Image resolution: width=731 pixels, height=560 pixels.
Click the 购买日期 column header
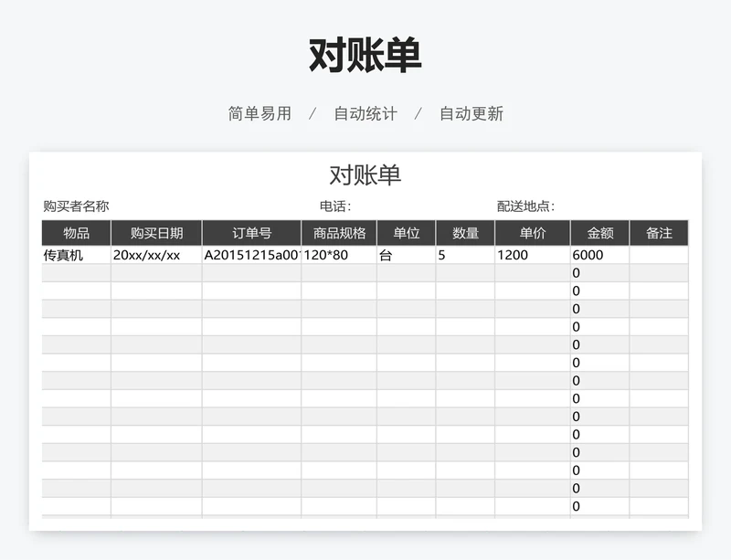tap(156, 233)
